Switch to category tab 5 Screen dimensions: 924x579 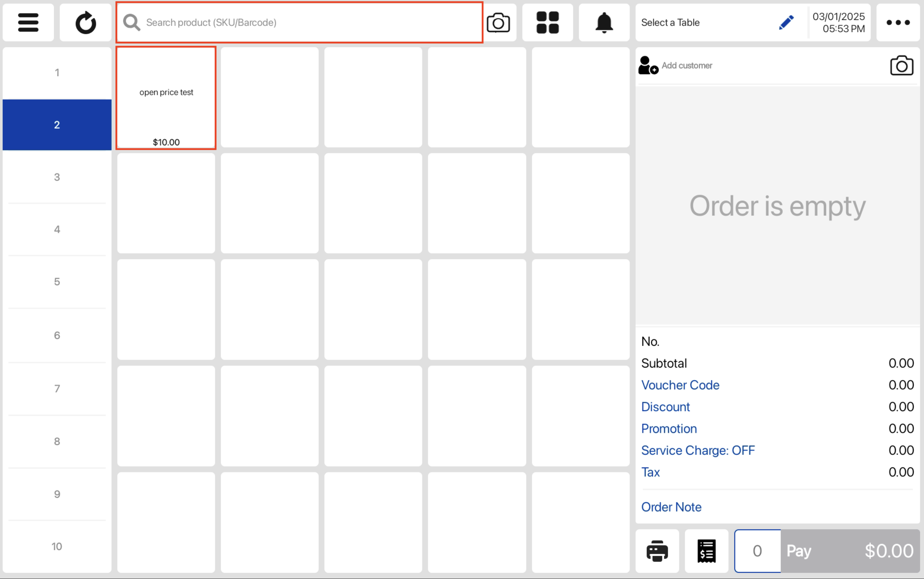[x=57, y=282]
